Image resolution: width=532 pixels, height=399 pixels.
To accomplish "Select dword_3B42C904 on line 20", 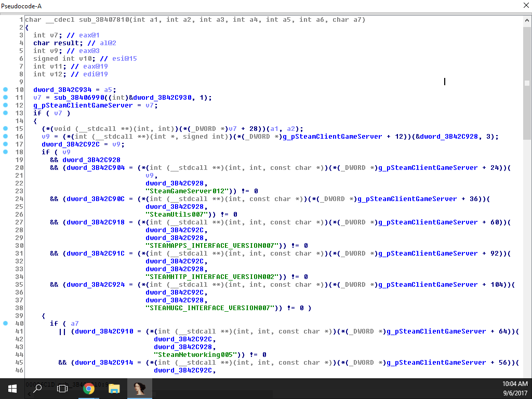I will 96,168.
